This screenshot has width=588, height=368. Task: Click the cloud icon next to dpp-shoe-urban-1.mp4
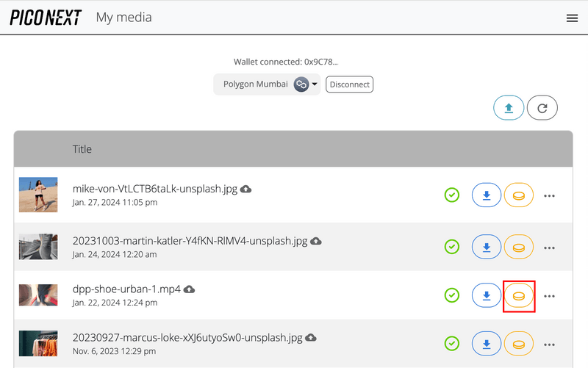(x=189, y=289)
